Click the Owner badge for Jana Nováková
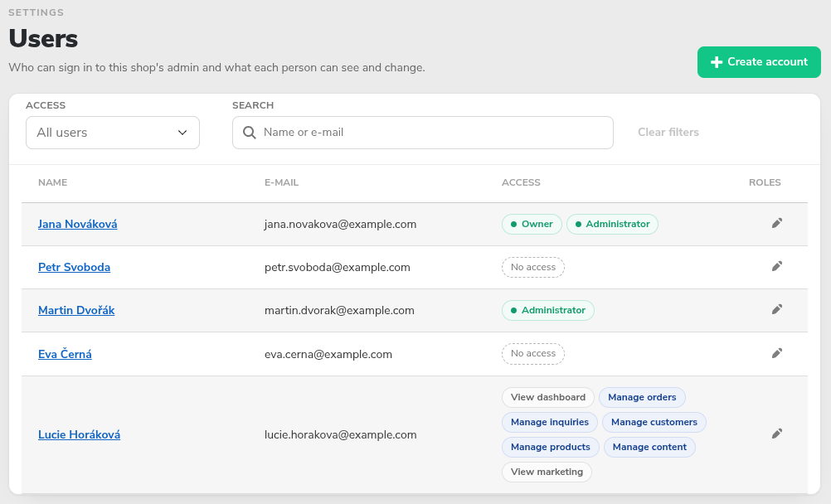The height and width of the screenshot is (504, 831). [532, 224]
